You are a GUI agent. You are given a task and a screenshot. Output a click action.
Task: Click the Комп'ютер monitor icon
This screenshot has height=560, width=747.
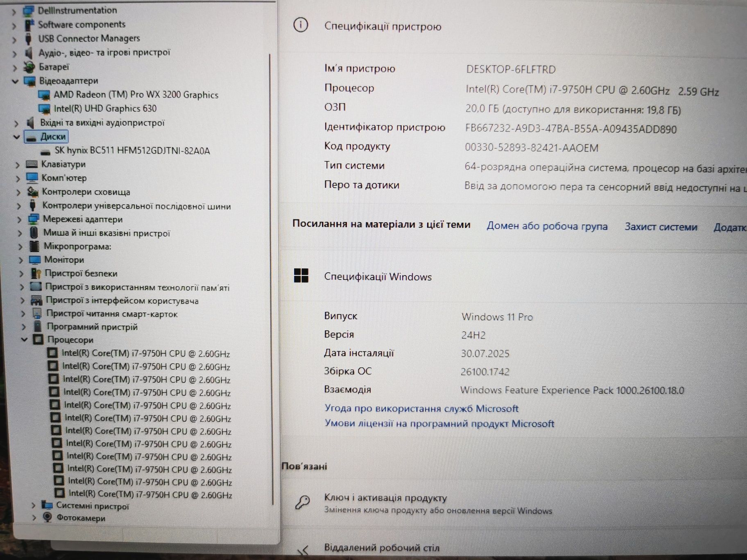[x=32, y=178]
